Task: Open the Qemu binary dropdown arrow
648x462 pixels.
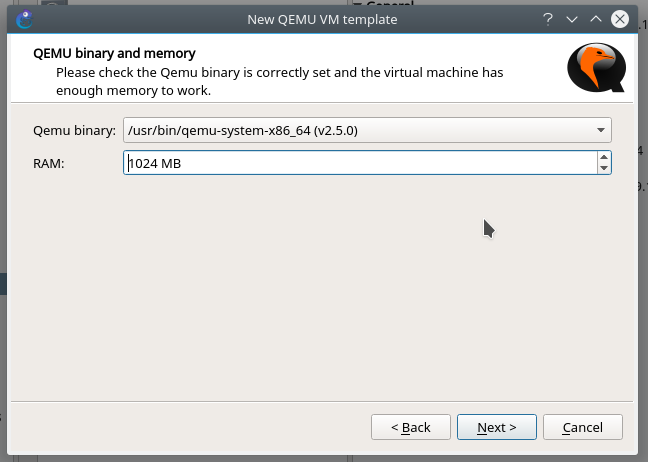Action: point(600,130)
